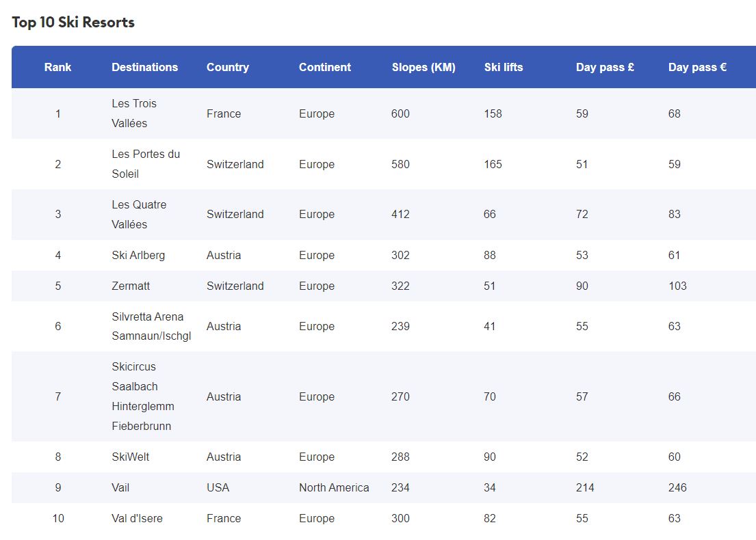Click slopes value 302
The image size is (756, 540).
pos(400,256)
